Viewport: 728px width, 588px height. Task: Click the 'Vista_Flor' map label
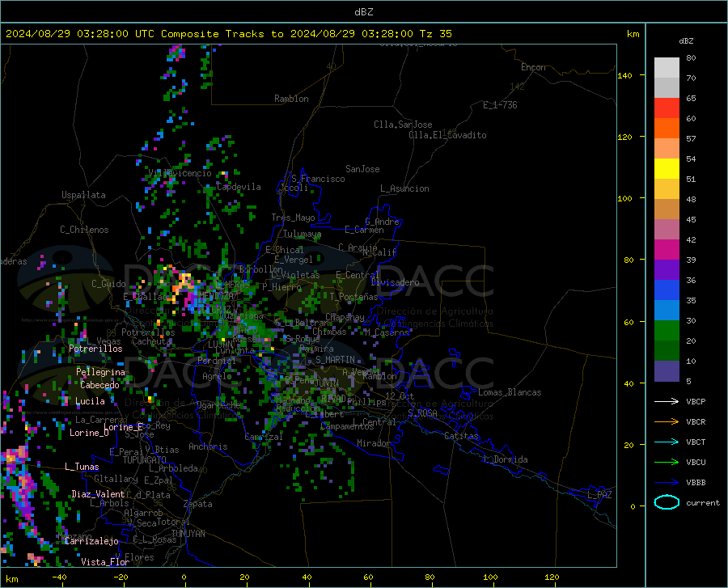[105, 562]
